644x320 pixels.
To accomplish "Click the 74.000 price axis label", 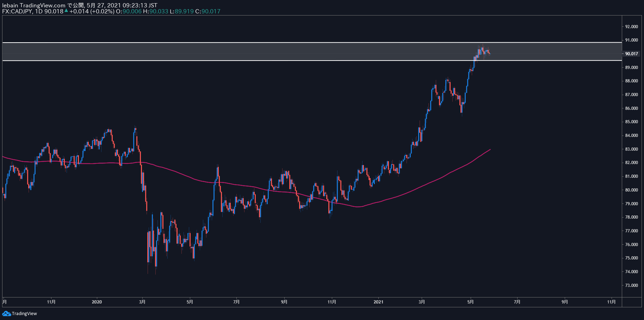I will tap(631, 272).
